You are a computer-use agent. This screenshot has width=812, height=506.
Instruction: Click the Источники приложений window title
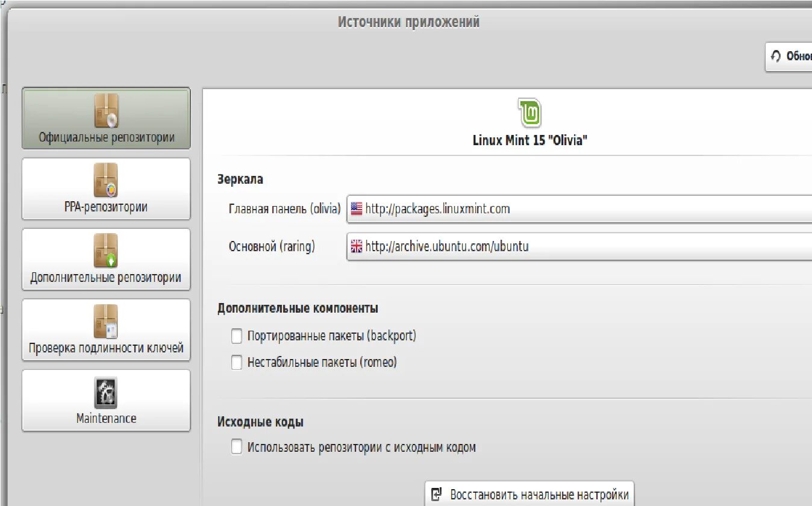tap(408, 22)
